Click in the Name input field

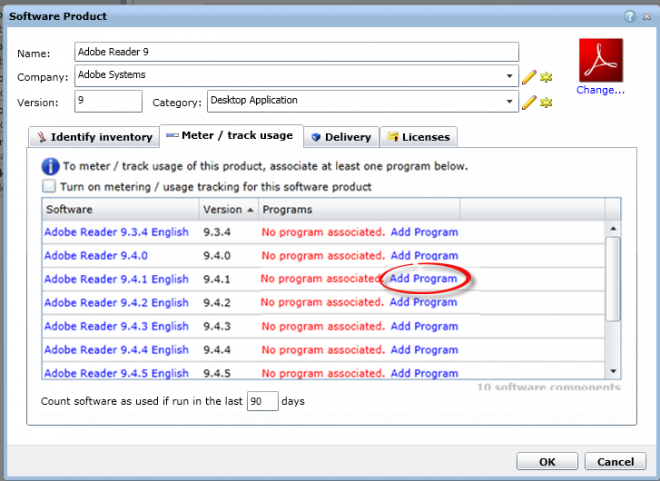[x=296, y=52]
